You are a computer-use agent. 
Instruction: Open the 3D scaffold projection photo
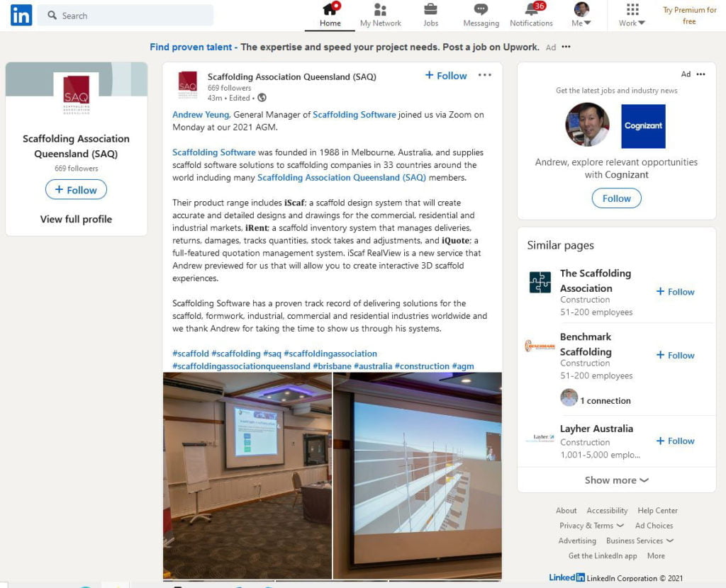(x=418, y=475)
